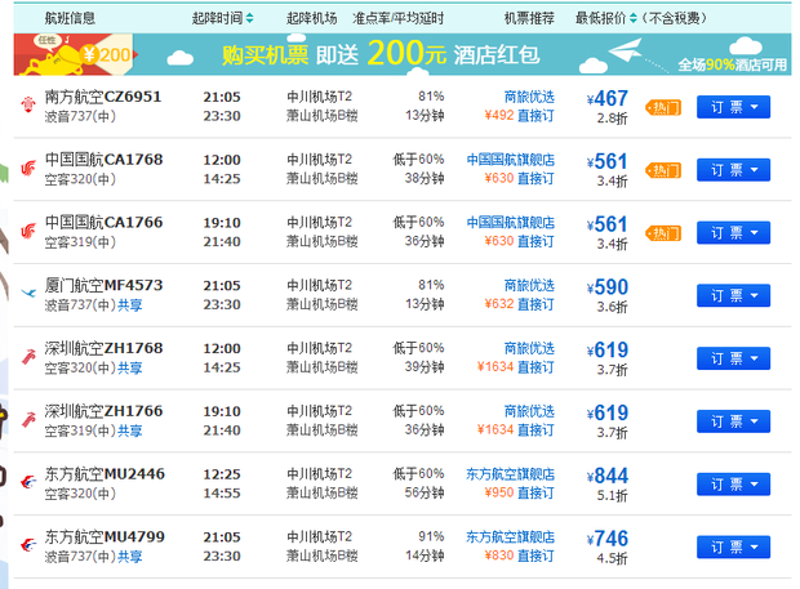Click the 热门 tag on the CA1768 row
The height and width of the screenshot is (589, 800).
pyautogui.click(x=663, y=170)
